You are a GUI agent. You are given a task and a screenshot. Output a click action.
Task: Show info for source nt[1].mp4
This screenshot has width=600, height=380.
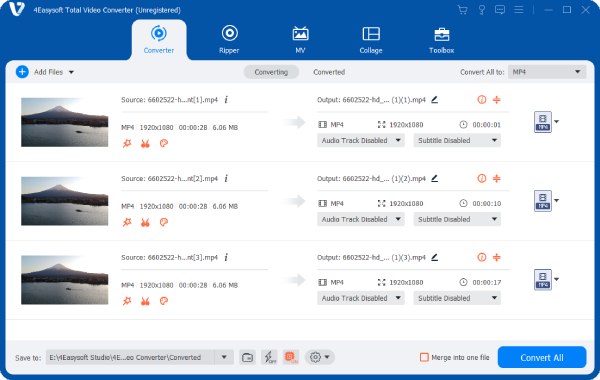click(x=226, y=100)
